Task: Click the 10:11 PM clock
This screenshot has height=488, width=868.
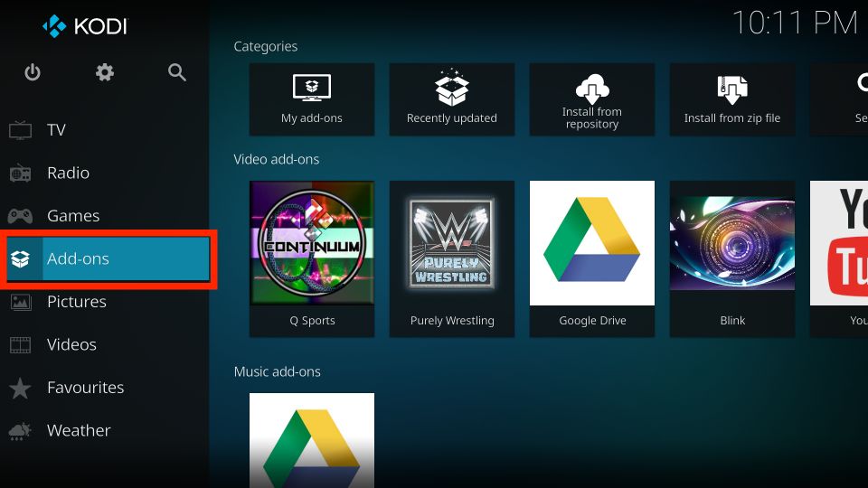Action: point(795,23)
